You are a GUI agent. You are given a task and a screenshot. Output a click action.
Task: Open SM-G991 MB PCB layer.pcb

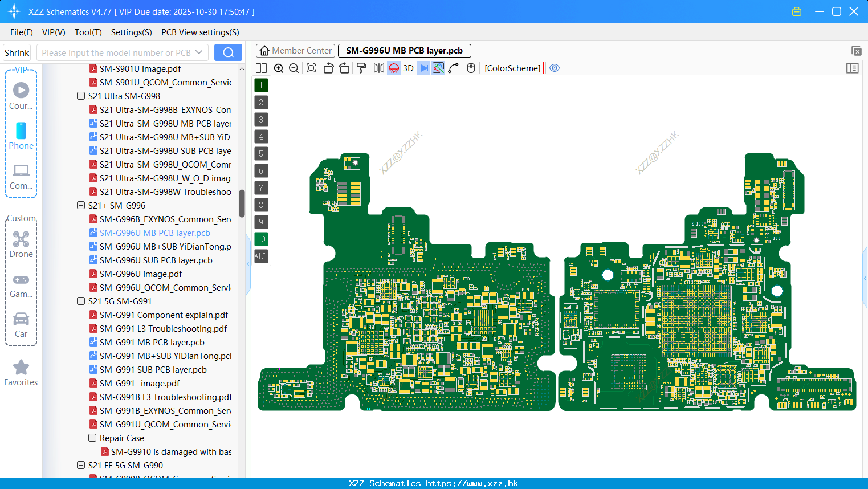(x=152, y=342)
